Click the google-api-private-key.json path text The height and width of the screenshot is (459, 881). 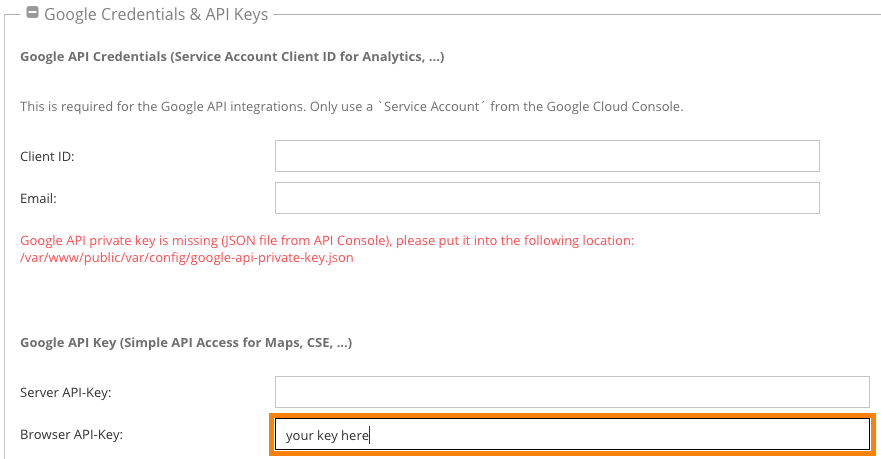tap(187, 258)
